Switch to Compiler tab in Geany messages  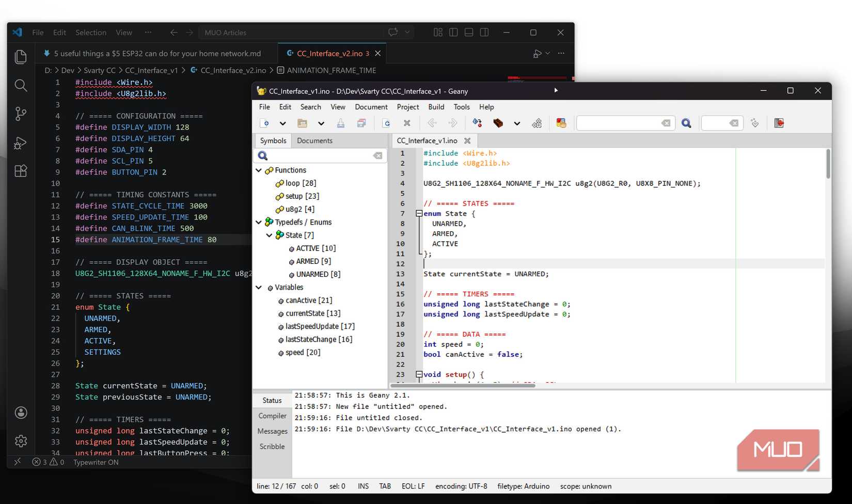(x=272, y=416)
